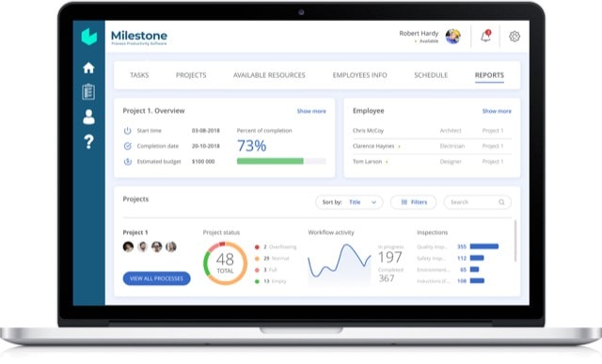Viewport: 602px width, 364px height.
Task: Select the Clarence Haynes employee row
Action: 432,146
